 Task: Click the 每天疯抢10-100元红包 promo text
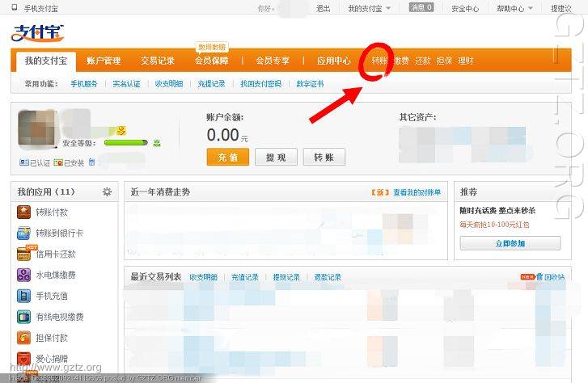point(494,225)
